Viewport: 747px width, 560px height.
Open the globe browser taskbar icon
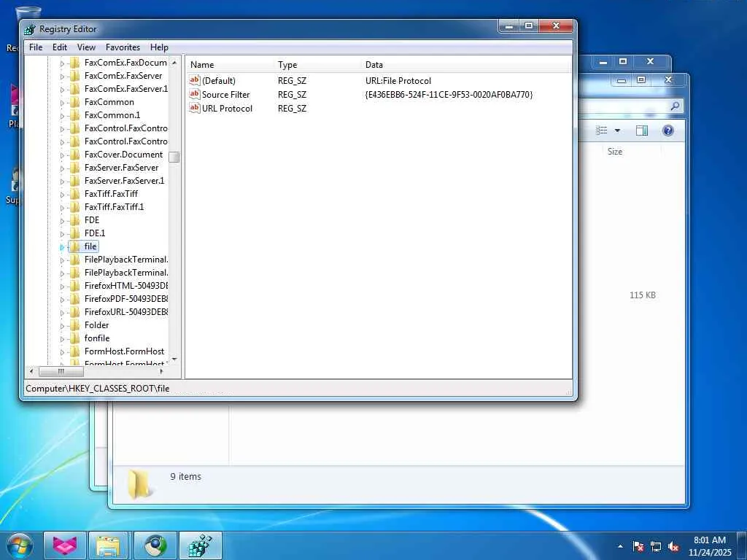click(155, 545)
